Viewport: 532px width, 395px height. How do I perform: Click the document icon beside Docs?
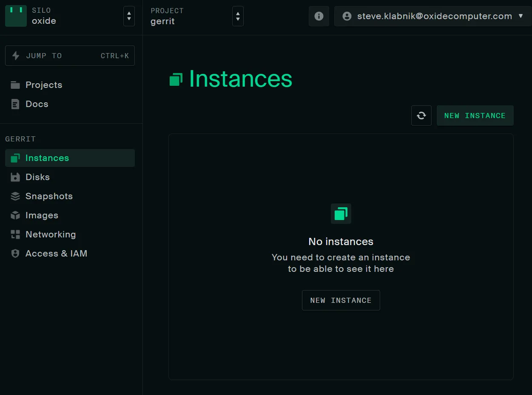click(15, 104)
